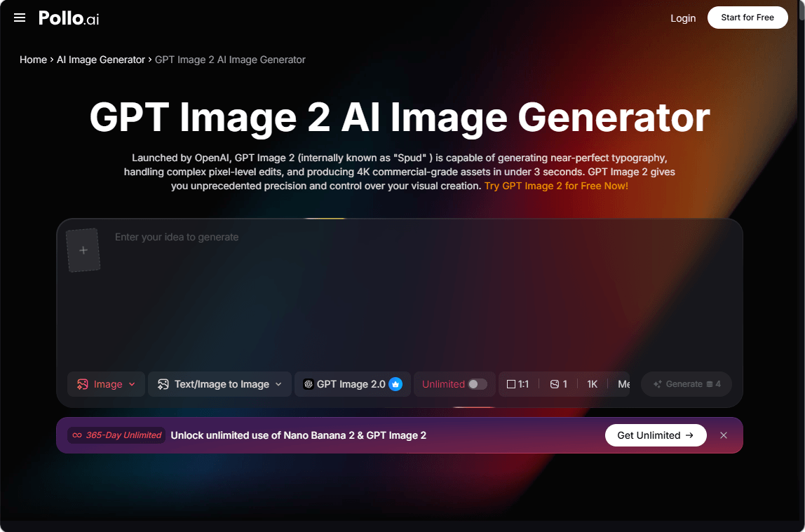Open the GPT Image 2.0 model selector
Screen dimensions: 805x532
point(352,383)
